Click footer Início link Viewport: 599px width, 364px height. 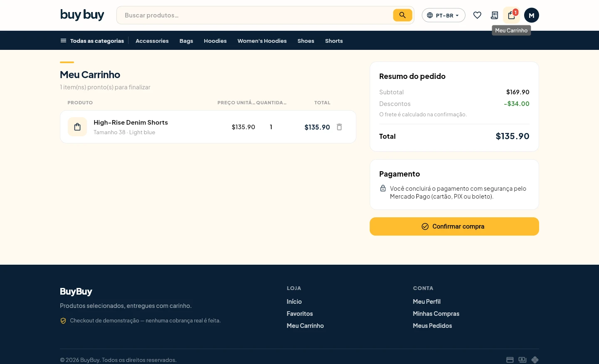click(294, 302)
